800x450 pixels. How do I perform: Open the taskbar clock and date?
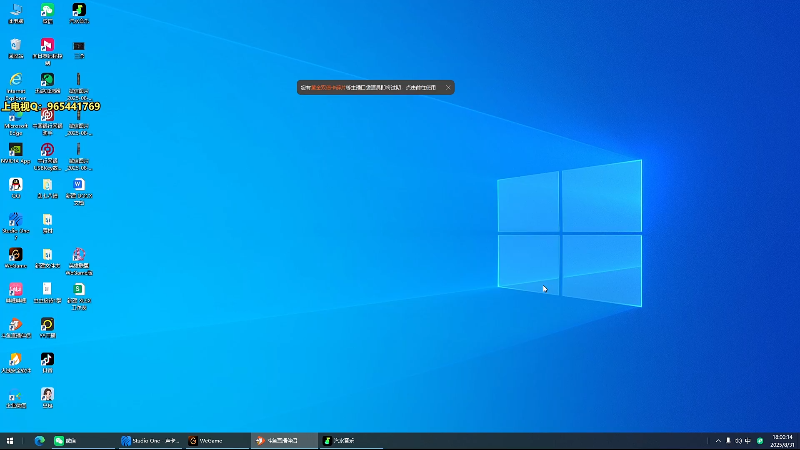[783, 441]
